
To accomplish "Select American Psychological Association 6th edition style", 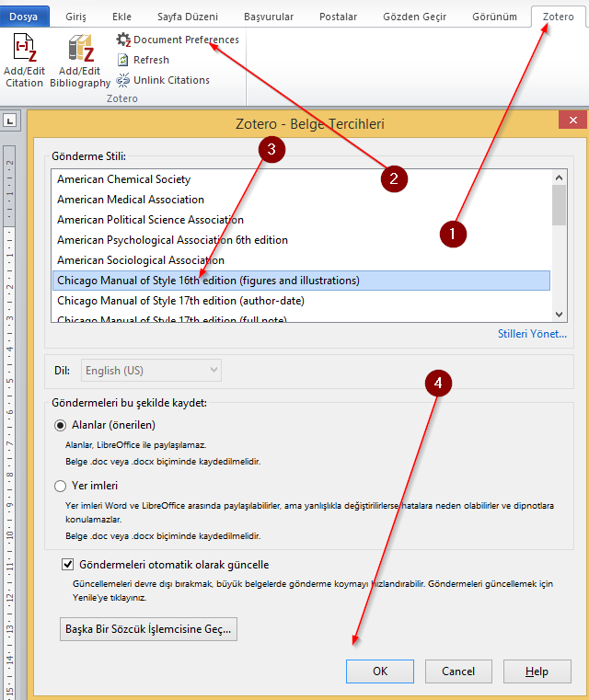I will coord(302,240).
